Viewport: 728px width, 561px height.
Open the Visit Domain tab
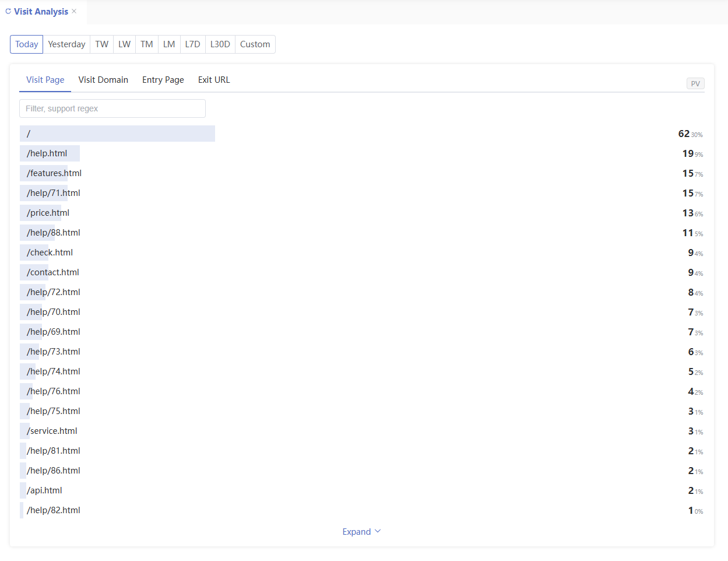103,80
